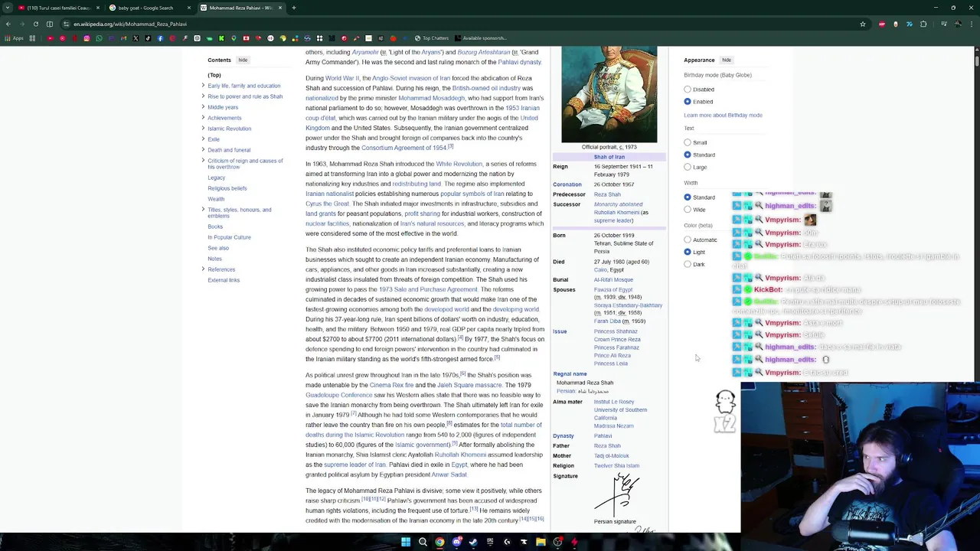The width and height of the screenshot is (980, 551).
Task: Open Chrome from the taskbar
Action: (439, 542)
